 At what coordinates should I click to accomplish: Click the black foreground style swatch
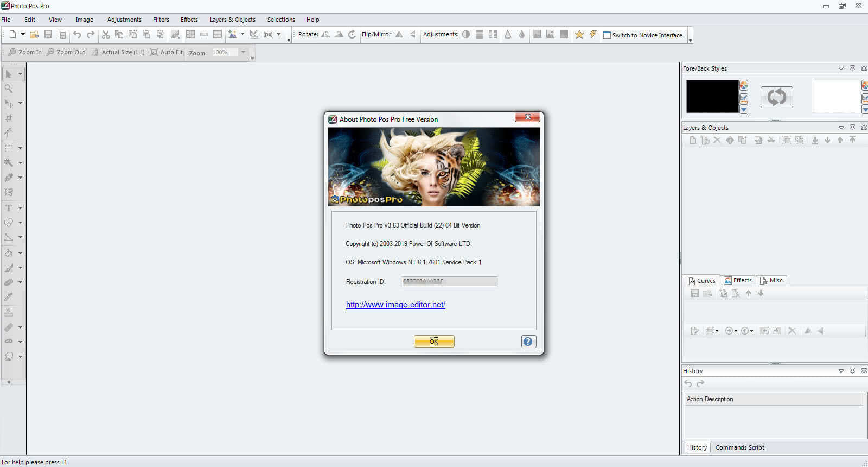click(712, 97)
